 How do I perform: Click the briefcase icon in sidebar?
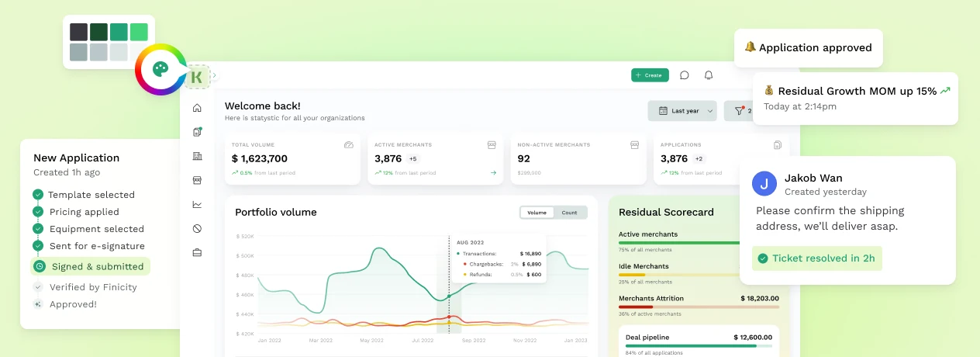(x=197, y=252)
